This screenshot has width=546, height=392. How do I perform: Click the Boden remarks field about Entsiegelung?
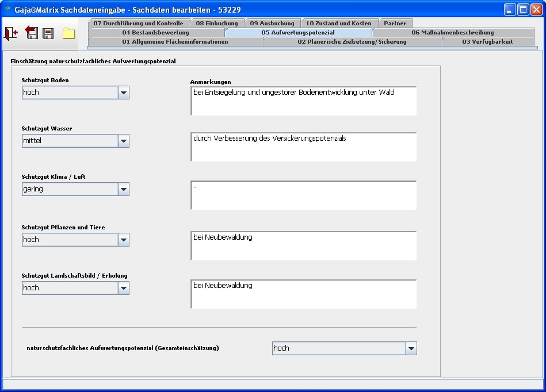click(x=303, y=101)
